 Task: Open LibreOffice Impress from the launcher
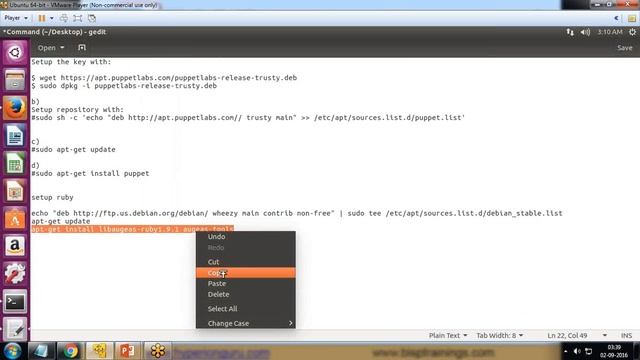click(x=15, y=191)
